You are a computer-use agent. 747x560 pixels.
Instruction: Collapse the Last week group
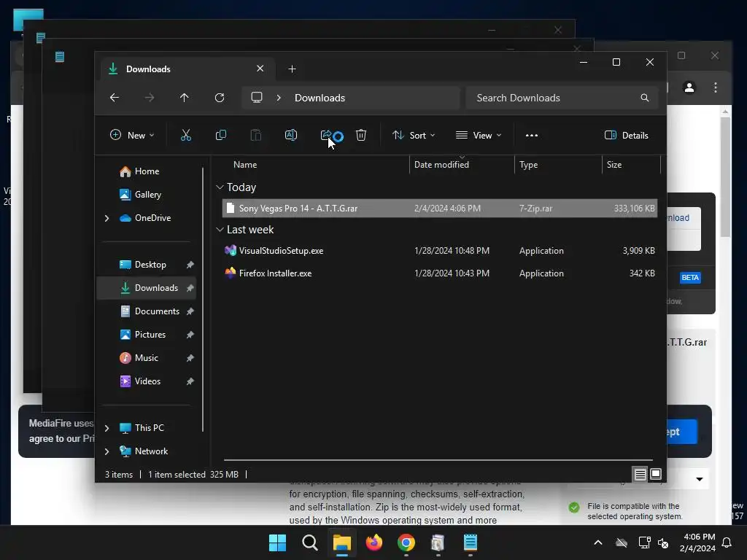click(x=220, y=230)
